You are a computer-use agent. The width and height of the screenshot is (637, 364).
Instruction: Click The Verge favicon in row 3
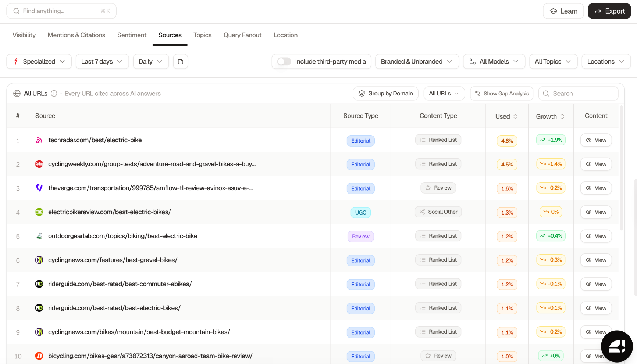point(39,188)
